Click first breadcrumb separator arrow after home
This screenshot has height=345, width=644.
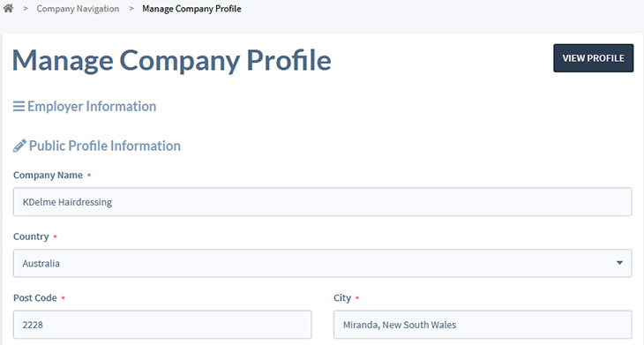(x=26, y=9)
